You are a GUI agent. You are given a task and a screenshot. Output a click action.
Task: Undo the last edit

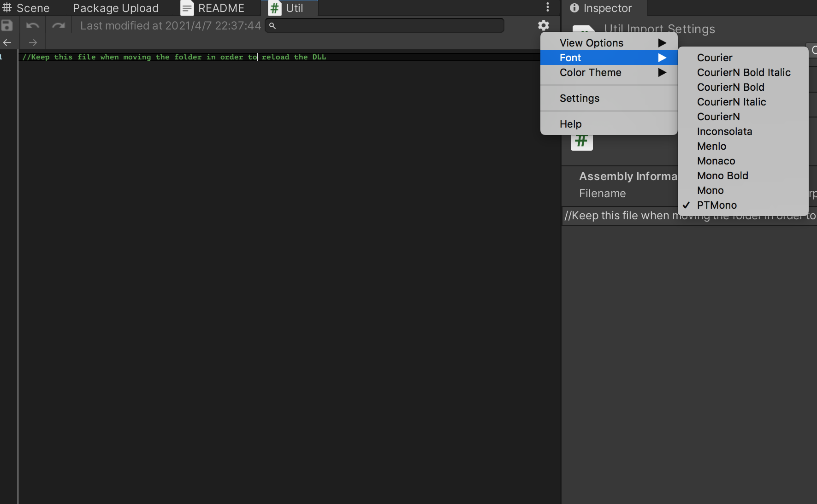click(32, 25)
